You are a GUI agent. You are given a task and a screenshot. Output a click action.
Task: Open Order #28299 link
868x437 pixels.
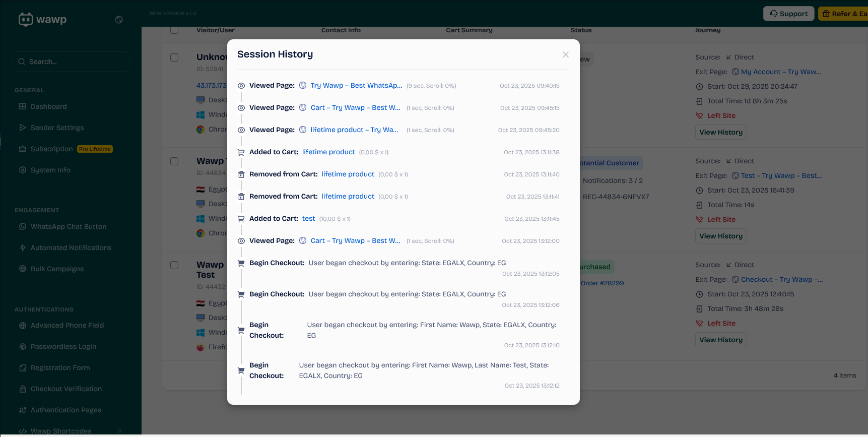(x=602, y=283)
